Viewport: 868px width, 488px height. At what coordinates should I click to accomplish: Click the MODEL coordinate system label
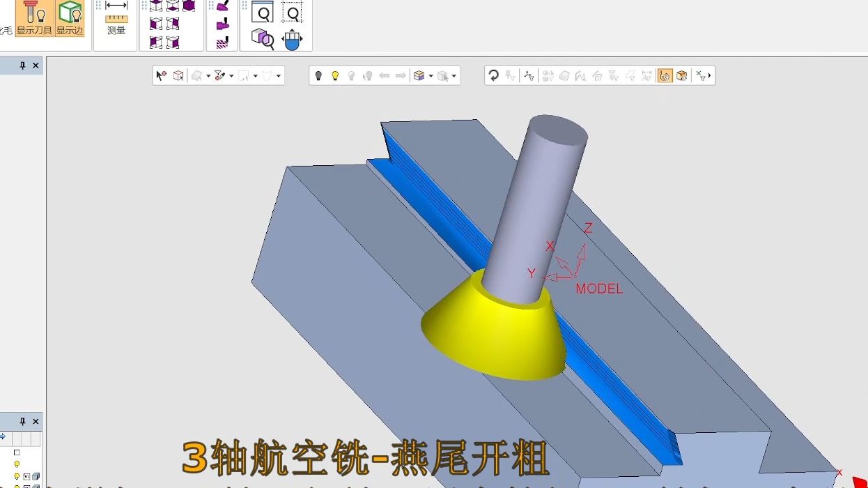(x=598, y=289)
